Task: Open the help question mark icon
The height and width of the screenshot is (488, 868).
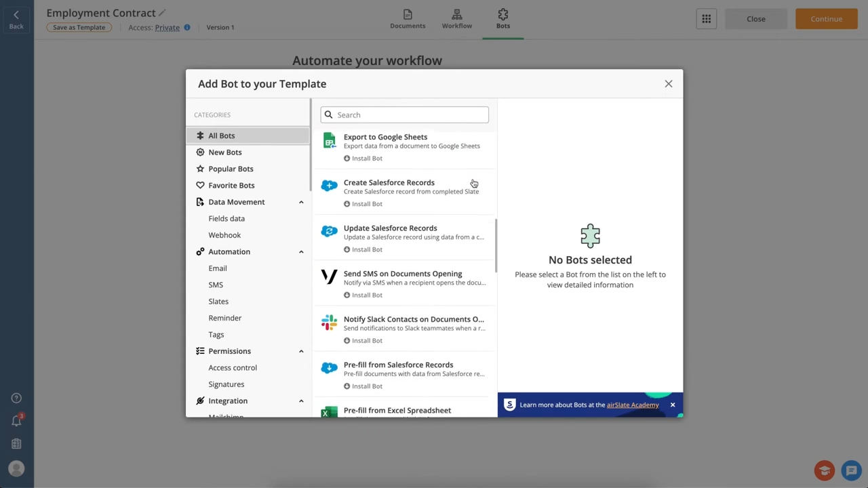Action: [x=16, y=399]
